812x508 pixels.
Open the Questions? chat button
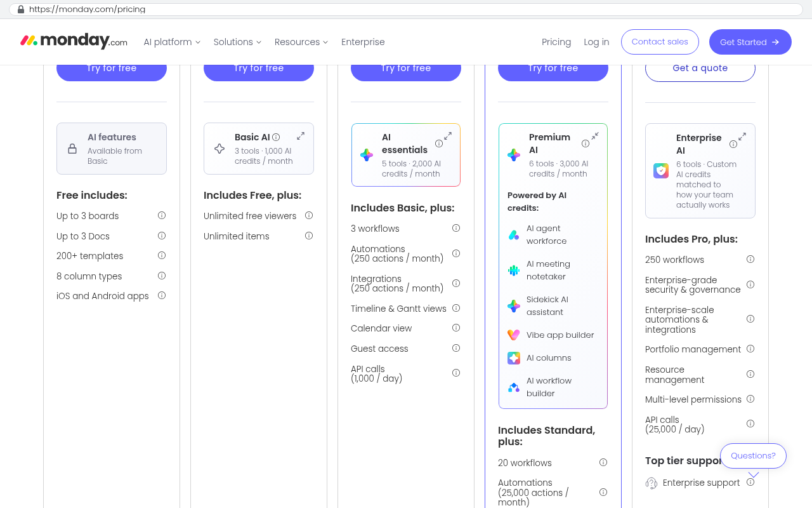point(753,456)
